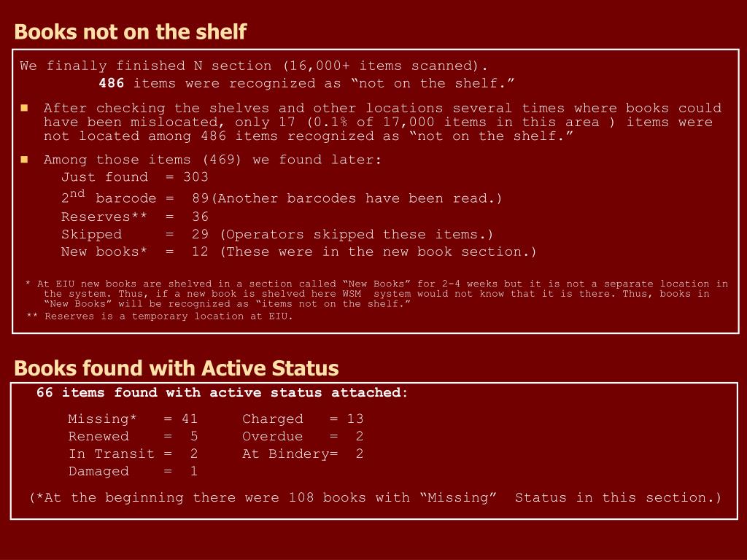Viewport: 747px width, 560px height.
Task: Click the 'Damaged = 1' status entry
Action: 133,472
